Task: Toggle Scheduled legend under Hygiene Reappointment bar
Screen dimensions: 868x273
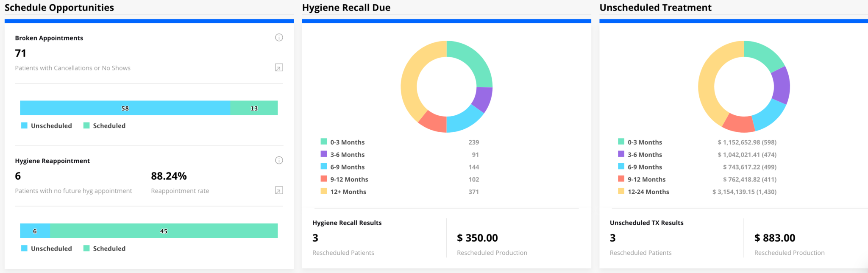Action: pos(105,248)
